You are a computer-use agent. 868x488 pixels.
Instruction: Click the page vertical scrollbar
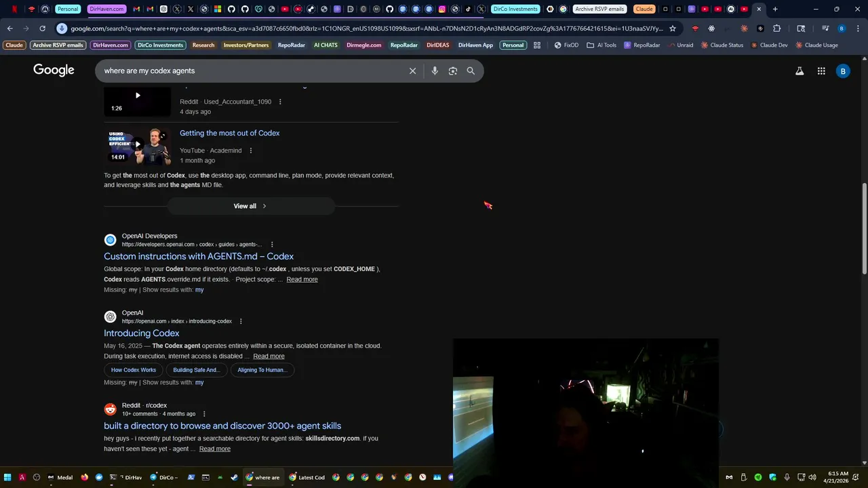point(864,228)
